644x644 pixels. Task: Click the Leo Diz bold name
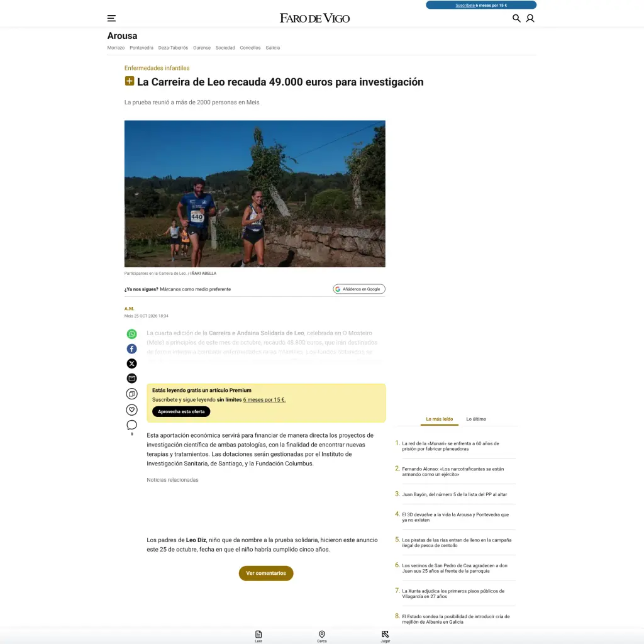click(x=196, y=540)
